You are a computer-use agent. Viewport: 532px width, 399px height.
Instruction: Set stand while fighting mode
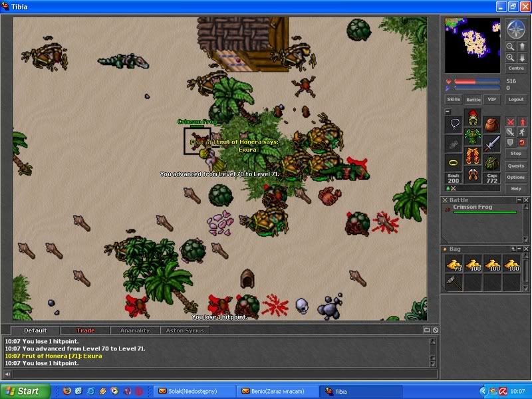522,122
